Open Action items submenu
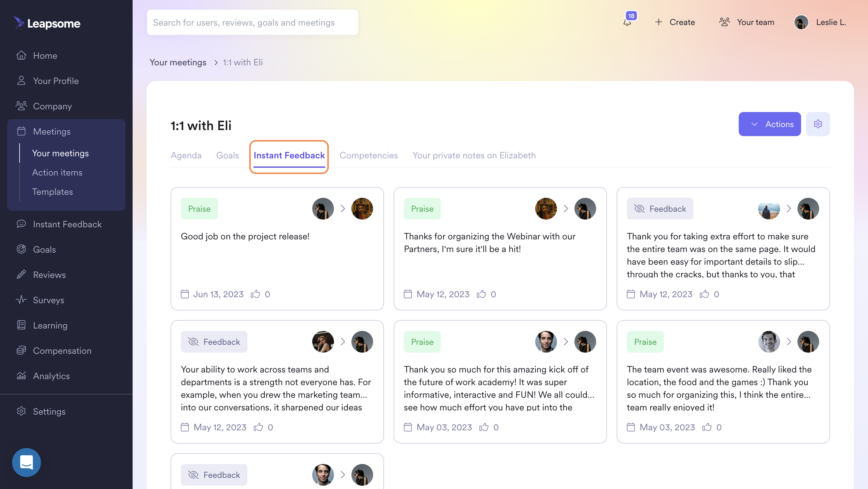The image size is (868, 489). coord(57,172)
